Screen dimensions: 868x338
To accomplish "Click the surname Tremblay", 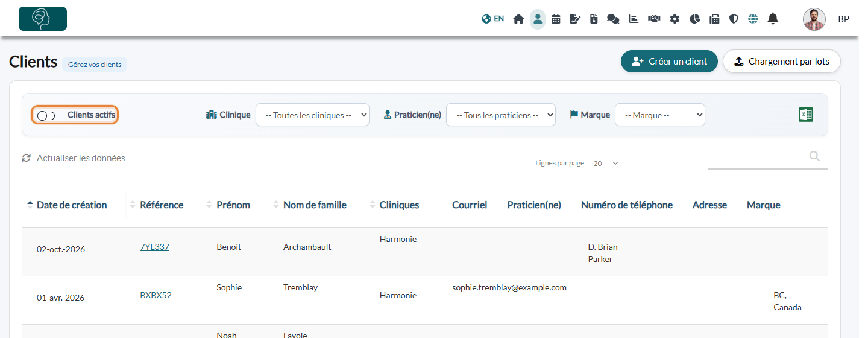I will (300, 288).
